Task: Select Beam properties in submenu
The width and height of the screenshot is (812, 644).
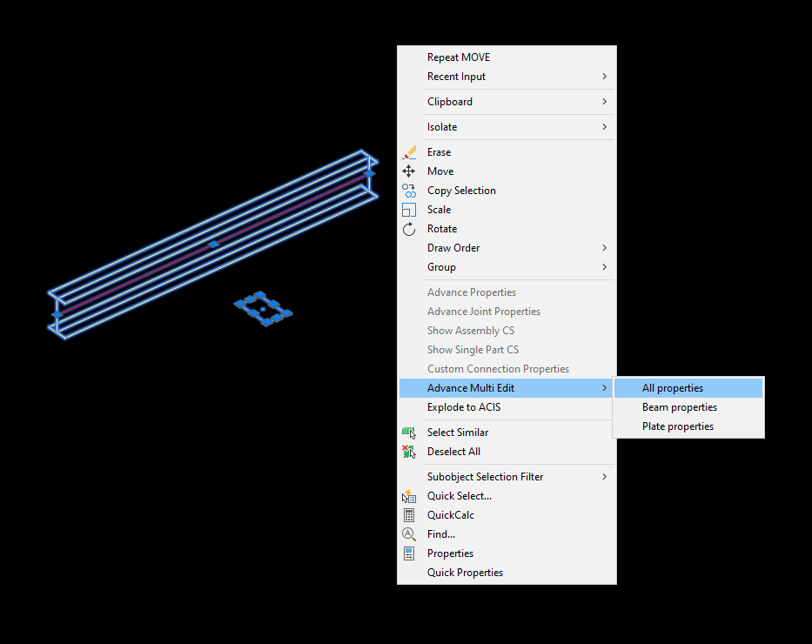Action: 688,407
